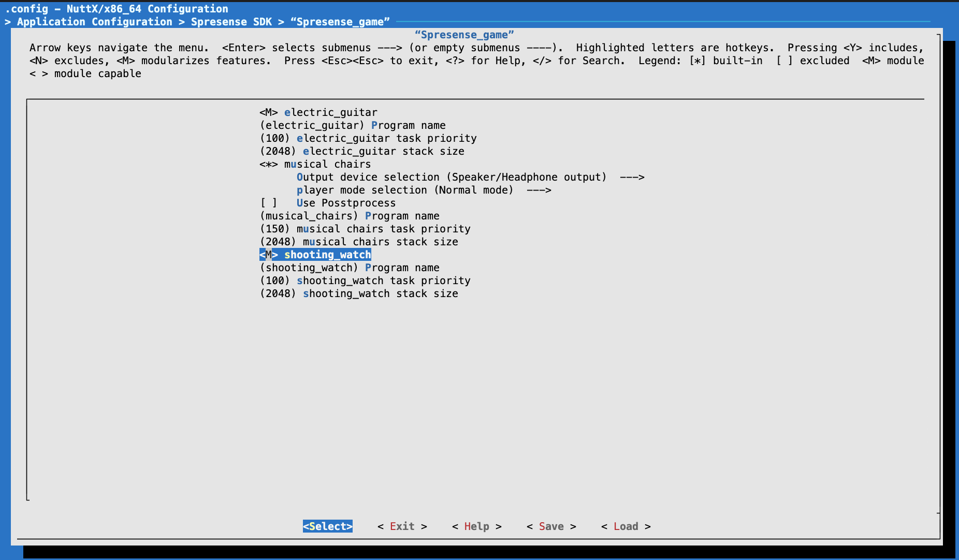Edit shooting_watch stack size value
959x560 pixels.
click(358, 293)
